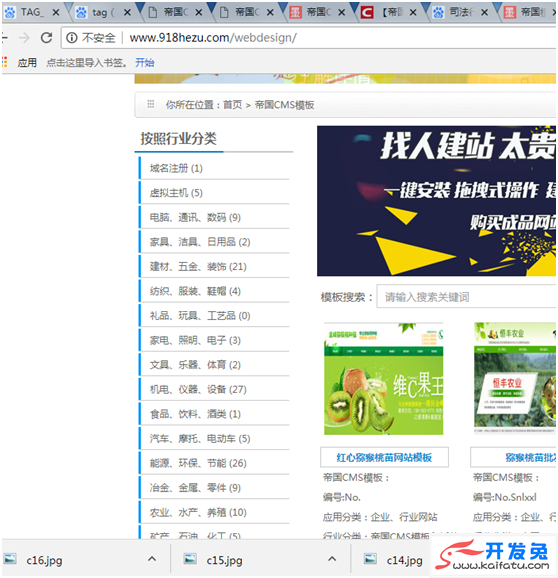The width and height of the screenshot is (558, 578).
Task: Open the Apps grid icon in bookmarks bar
Action: pyautogui.click(x=4, y=62)
